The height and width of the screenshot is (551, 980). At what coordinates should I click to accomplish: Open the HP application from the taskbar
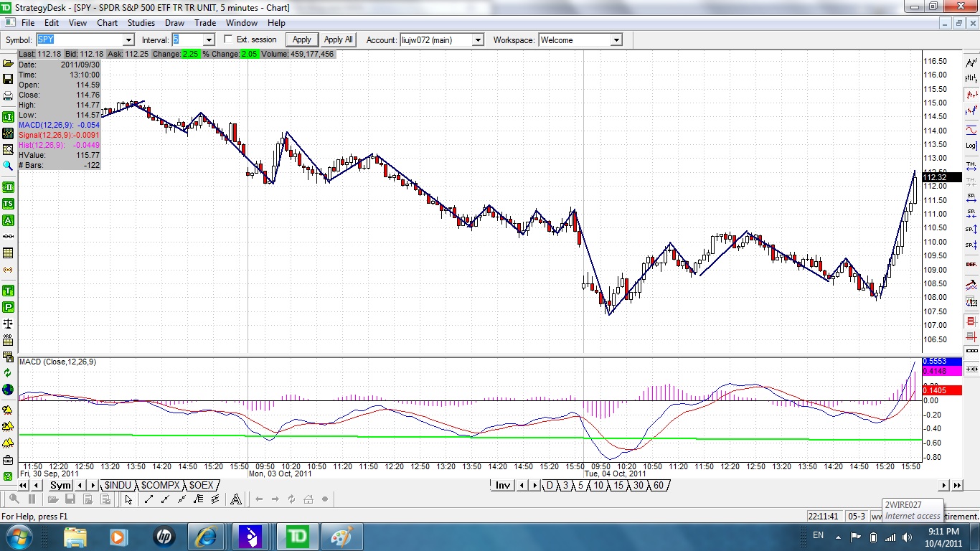164,536
